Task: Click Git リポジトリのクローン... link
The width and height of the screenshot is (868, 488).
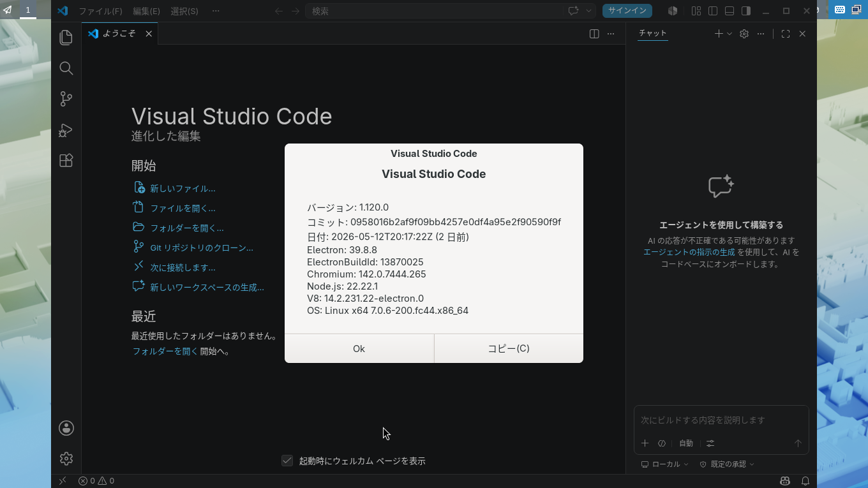Action: click(202, 248)
